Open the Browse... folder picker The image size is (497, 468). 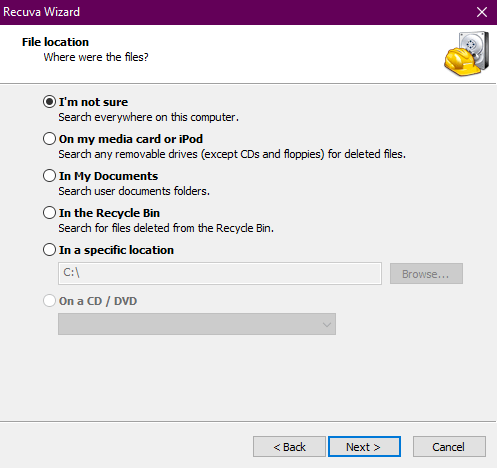[x=426, y=274]
